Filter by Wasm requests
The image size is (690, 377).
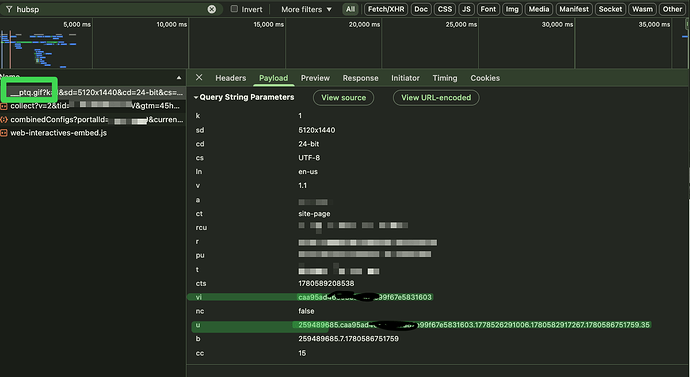[x=642, y=9]
